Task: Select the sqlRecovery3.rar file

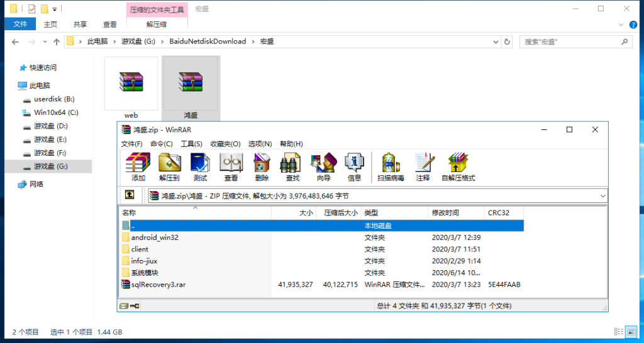Action: (x=321, y=285)
